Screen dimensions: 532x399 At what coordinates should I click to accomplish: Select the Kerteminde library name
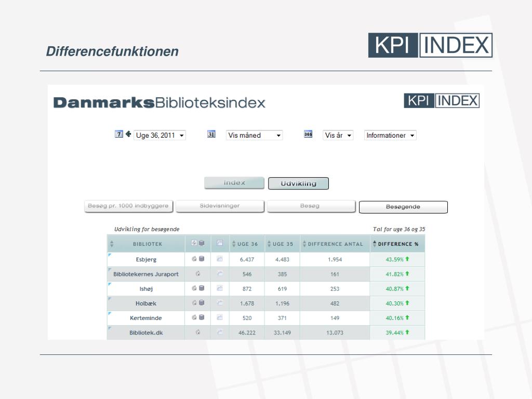(146, 318)
